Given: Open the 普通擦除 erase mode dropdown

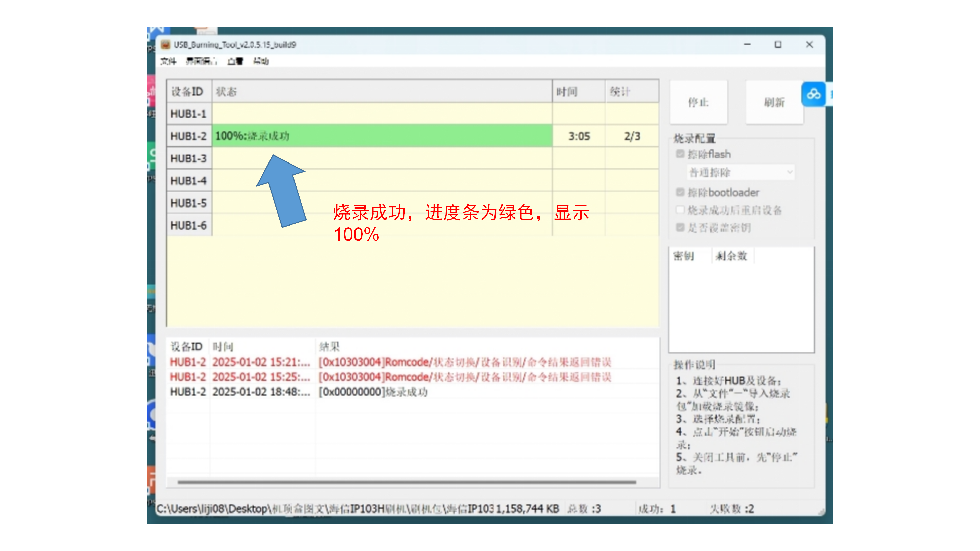Looking at the screenshot, I should click(741, 172).
